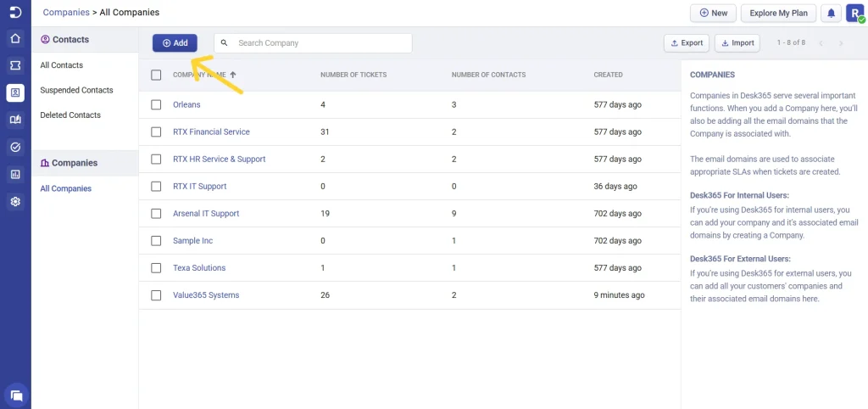Image resolution: width=868 pixels, height=409 pixels.
Task: Open the notifications bell icon
Action: pos(831,14)
